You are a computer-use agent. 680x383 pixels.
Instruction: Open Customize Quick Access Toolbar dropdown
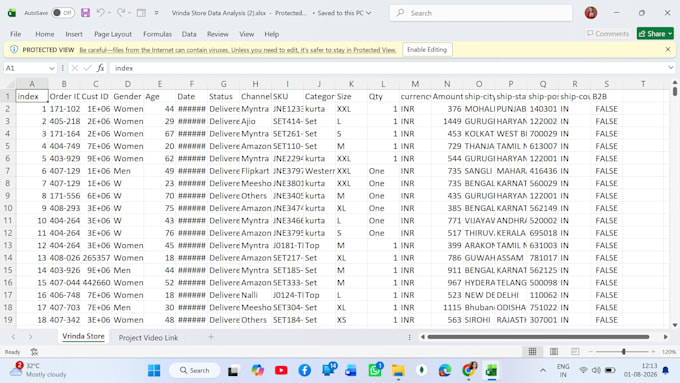click(157, 13)
